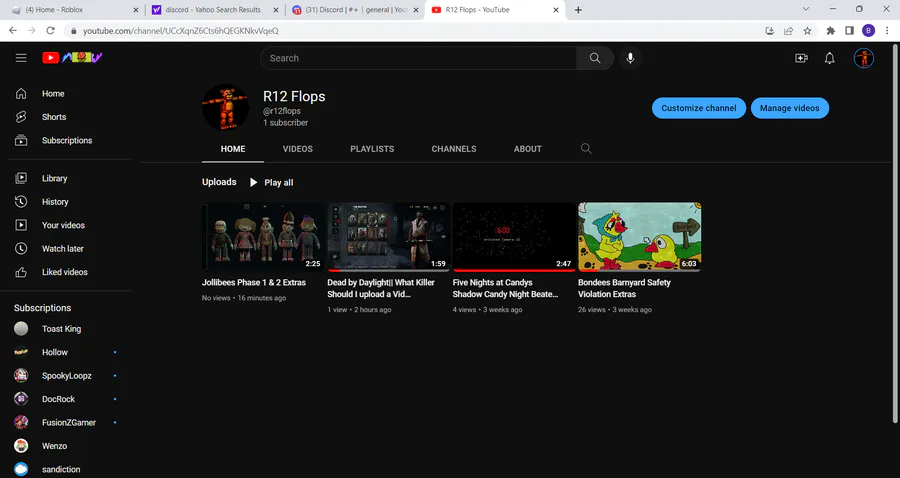Close the Discord browser tab

tap(416, 10)
